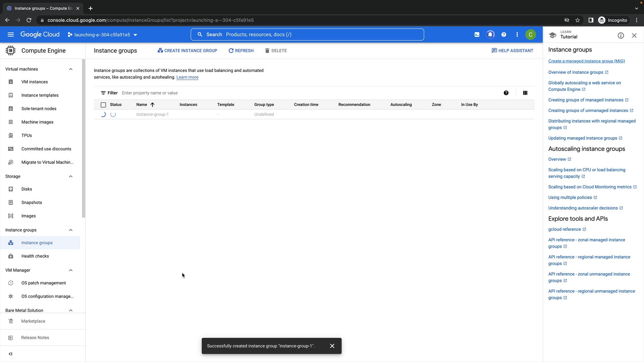Click the help question mark in top bar
This screenshot has height=362, width=644.
[x=503, y=35]
